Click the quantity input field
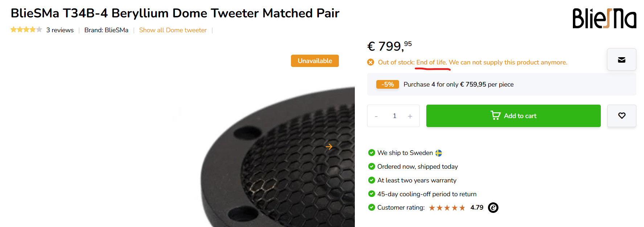Screen dimensions: 644x227 click(x=394, y=116)
